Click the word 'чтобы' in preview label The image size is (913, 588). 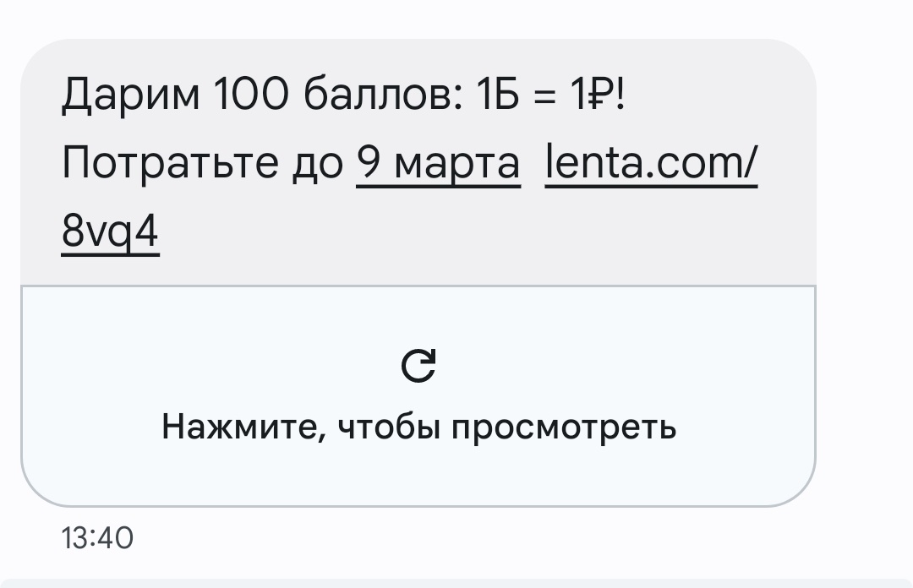(388, 427)
